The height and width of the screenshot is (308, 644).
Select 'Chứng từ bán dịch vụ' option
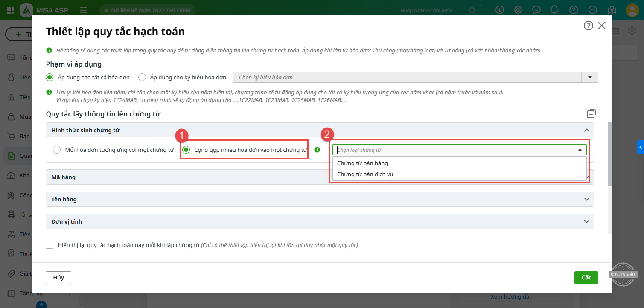click(x=365, y=174)
